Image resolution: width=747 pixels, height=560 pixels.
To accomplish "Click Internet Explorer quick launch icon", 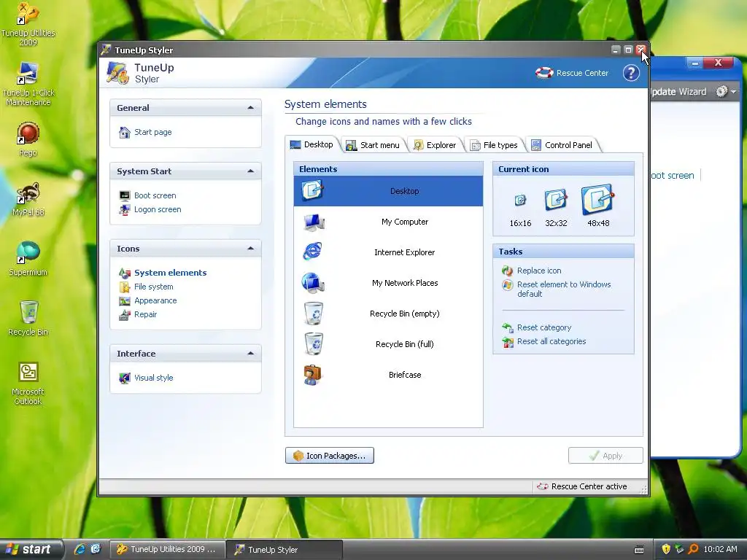I will tap(80, 549).
